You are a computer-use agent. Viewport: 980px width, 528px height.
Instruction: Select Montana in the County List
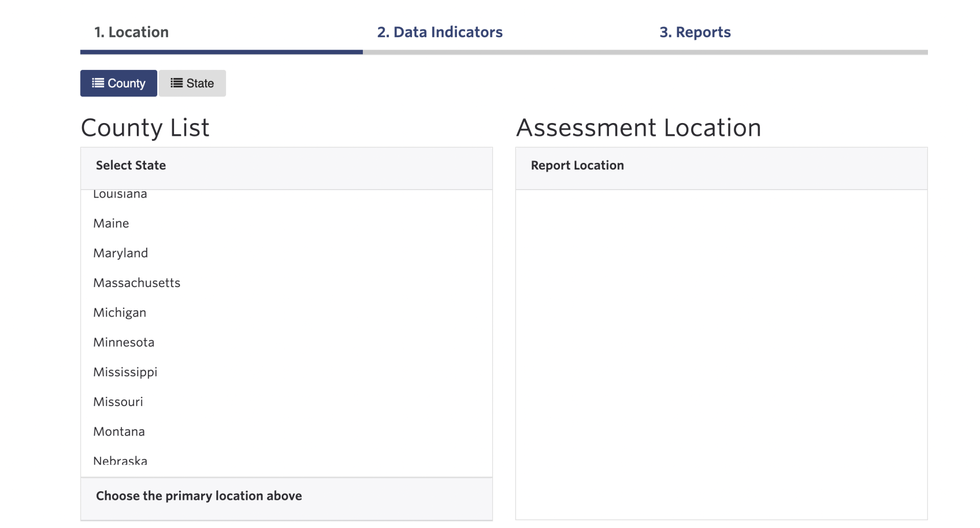tap(119, 431)
